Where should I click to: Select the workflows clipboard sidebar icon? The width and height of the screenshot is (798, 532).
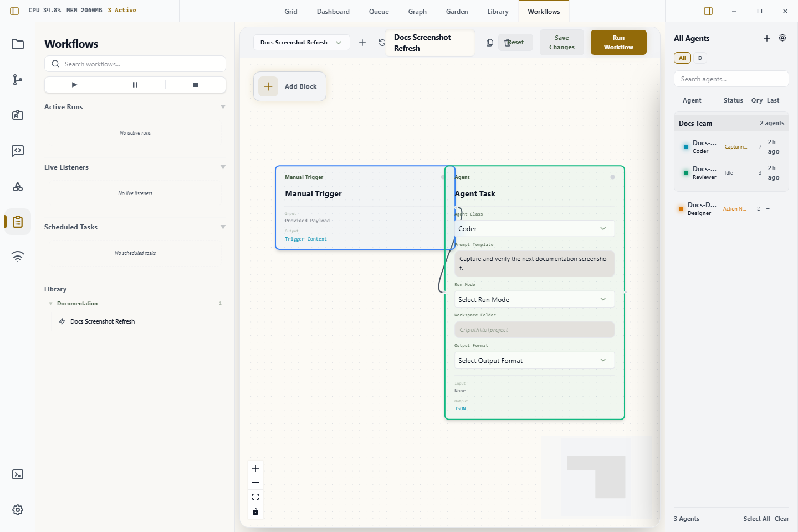tap(18, 222)
